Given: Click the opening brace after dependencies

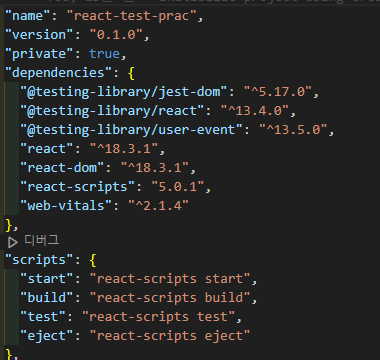Looking at the screenshot, I should (131, 73).
